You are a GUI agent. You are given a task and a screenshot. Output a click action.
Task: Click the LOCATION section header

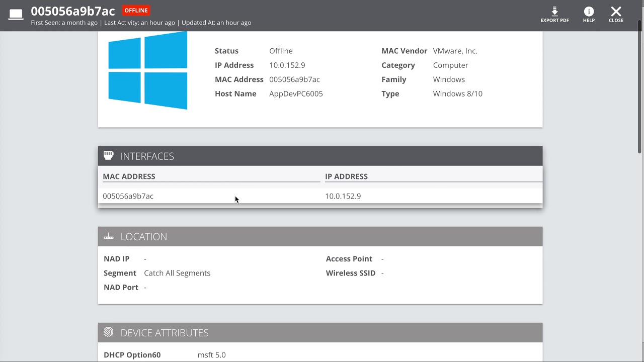click(x=320, y=236)
